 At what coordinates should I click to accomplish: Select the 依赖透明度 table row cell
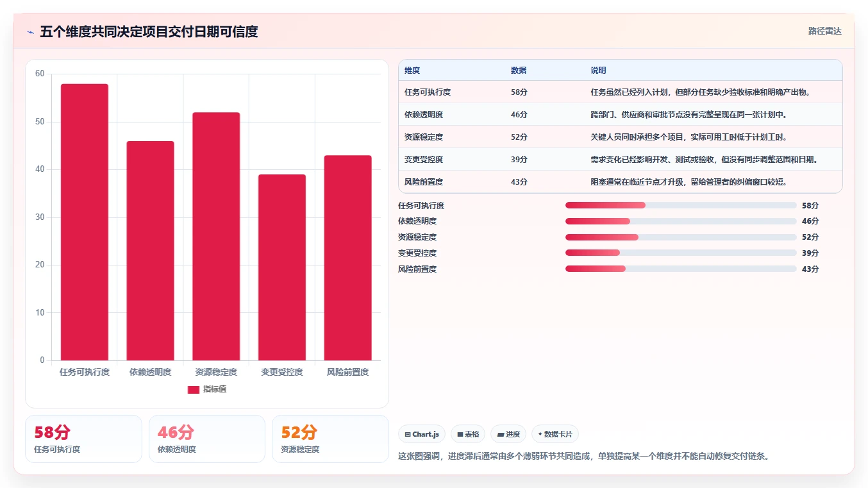pyautogui.click(x=424, y=115)
